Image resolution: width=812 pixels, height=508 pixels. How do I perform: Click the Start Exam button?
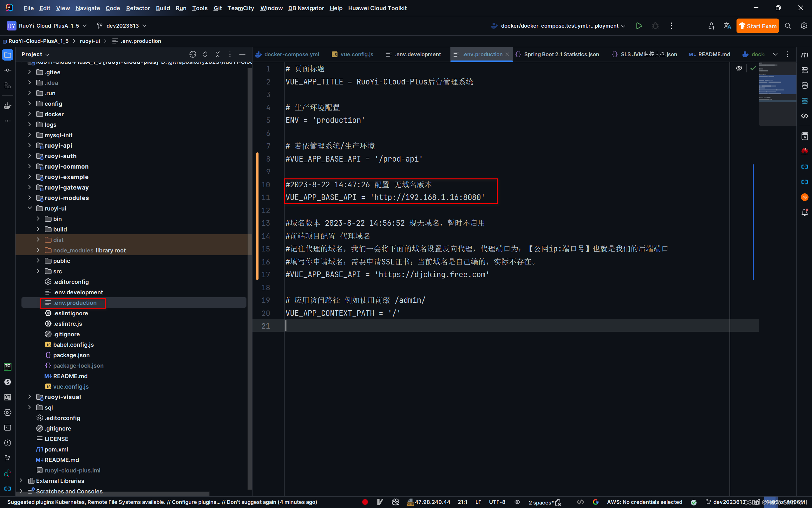click(x=757, y=26)
